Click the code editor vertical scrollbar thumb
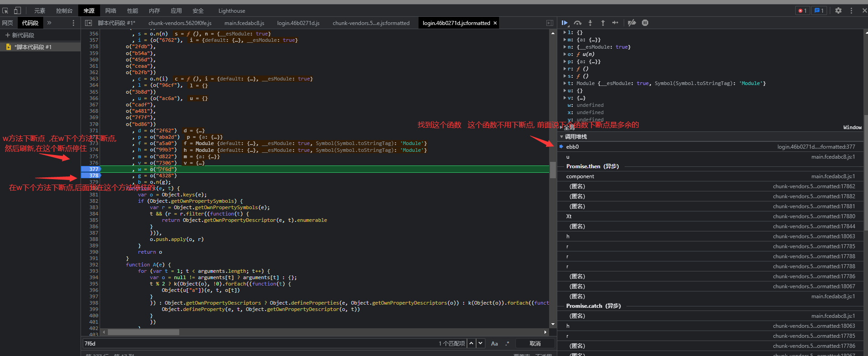The image size is (868, 356). pyautogui.click(x=553, y=170)
